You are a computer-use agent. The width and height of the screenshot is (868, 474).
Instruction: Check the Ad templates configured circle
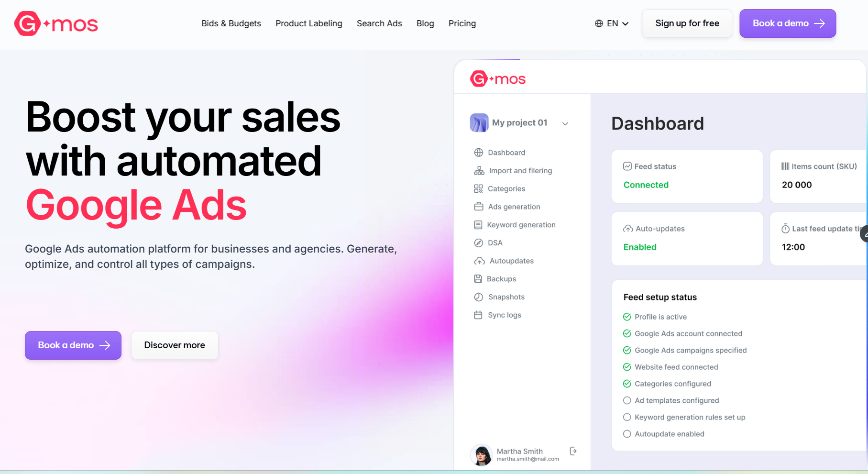(x=627, y=400)
